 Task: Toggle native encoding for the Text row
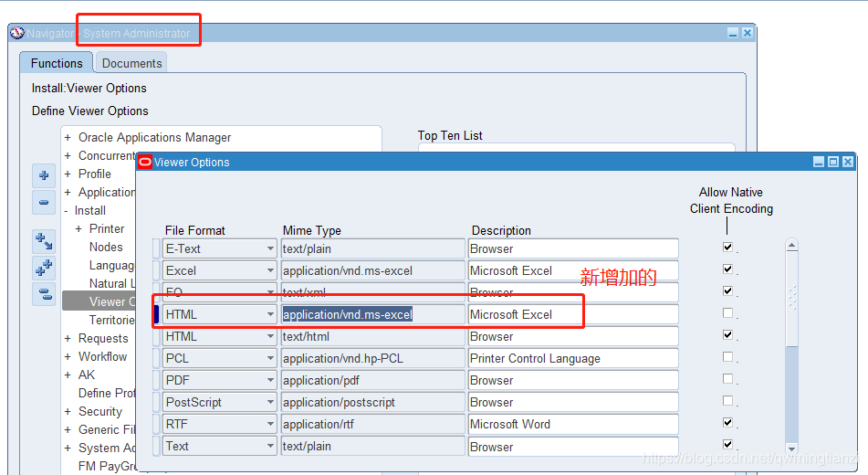pyautogui.click(x=728, y=445)
